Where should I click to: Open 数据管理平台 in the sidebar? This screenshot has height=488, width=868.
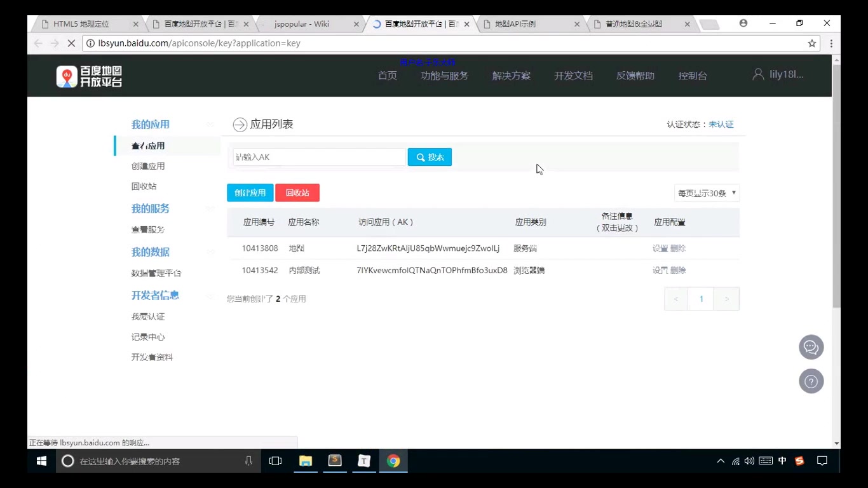[x=156, y=273]
